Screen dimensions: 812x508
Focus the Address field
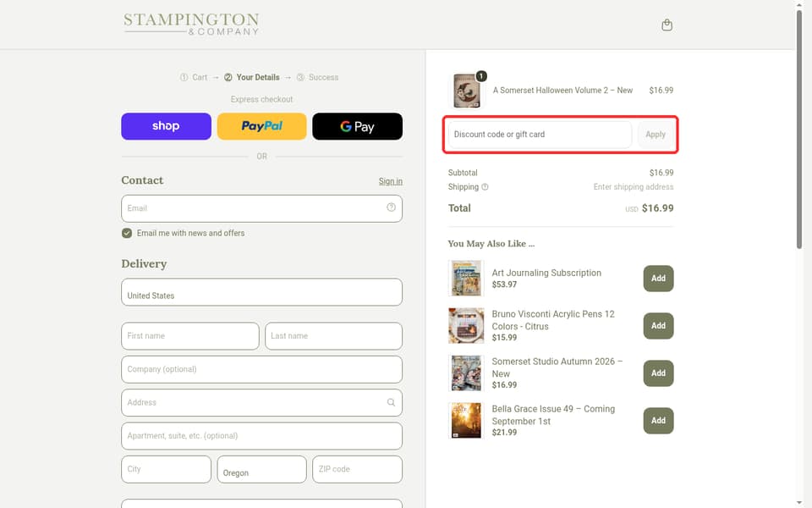(261, 402)
